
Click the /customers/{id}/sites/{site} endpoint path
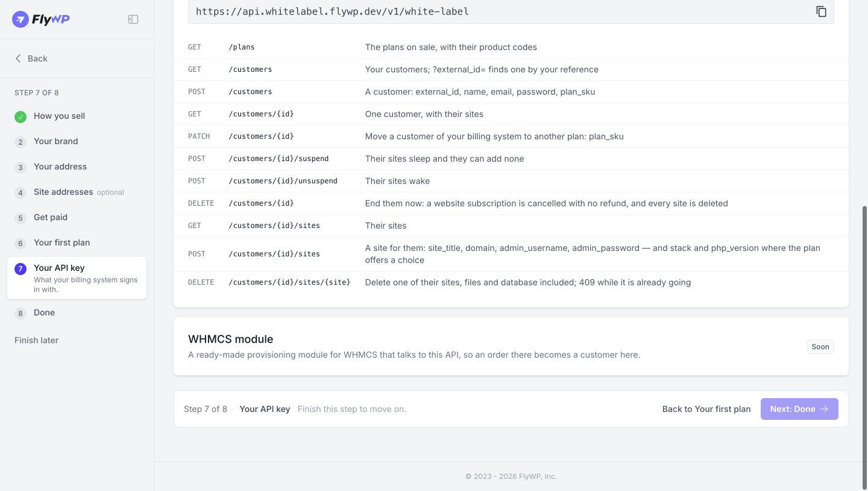(x=289, y=282)
